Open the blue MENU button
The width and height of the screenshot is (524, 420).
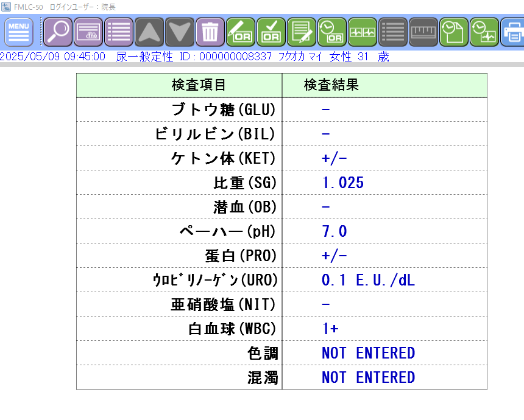(x=19, y=32)
